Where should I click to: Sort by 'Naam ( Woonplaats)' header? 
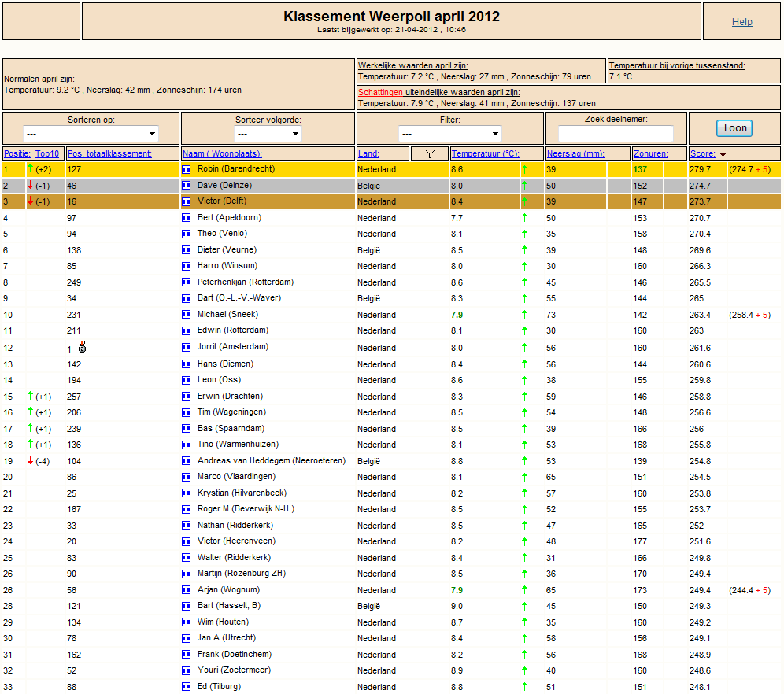point(222,153)
